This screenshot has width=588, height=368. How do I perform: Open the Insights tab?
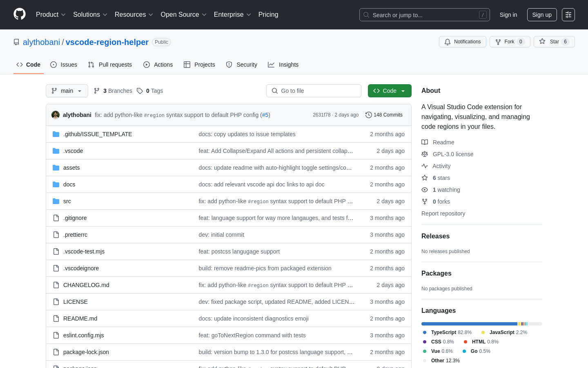(x=283, y=65)
